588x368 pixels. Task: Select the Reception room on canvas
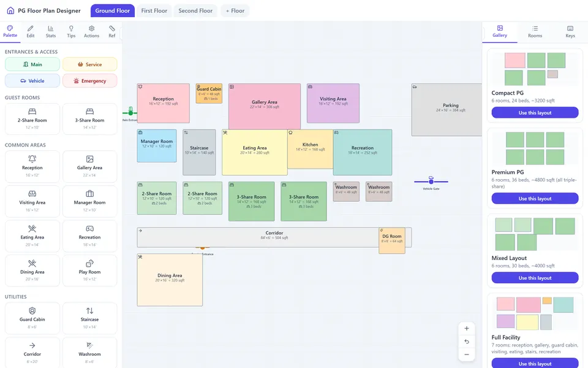(163, 103)
